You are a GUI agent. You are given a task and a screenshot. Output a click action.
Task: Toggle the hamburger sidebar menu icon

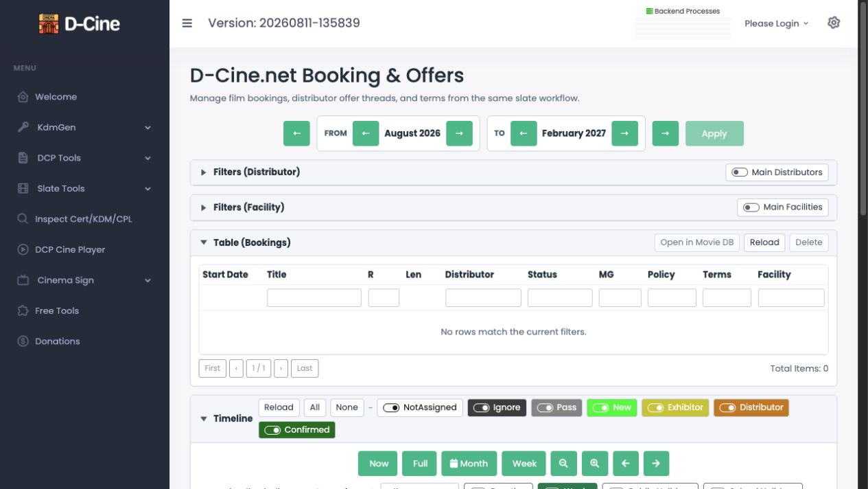point(187,23)
